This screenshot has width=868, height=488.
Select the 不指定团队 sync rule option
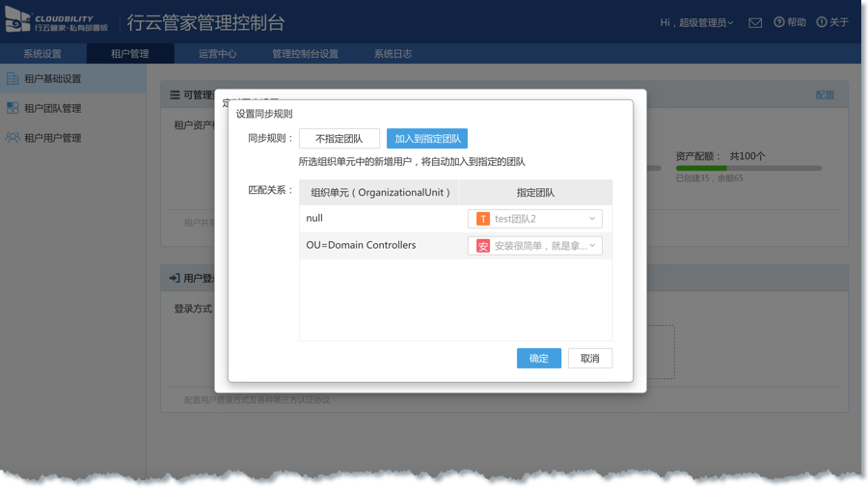pyautogui.click(x=339, y=139)
